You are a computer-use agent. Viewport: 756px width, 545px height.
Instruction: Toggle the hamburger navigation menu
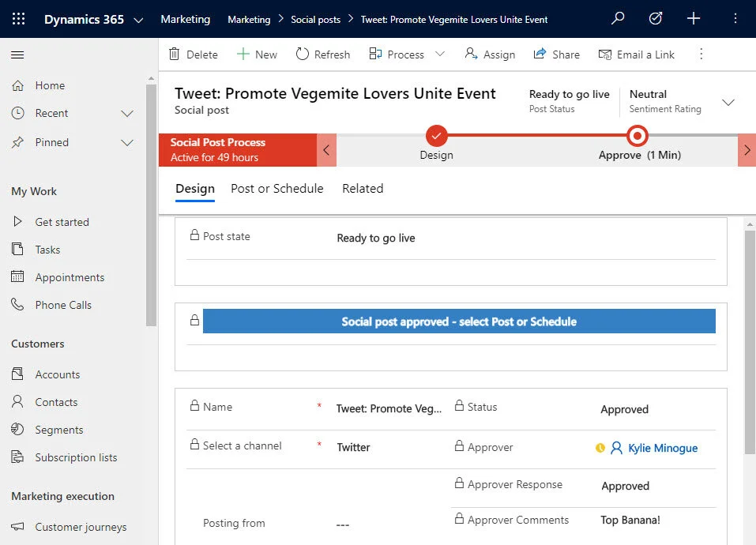17,54
